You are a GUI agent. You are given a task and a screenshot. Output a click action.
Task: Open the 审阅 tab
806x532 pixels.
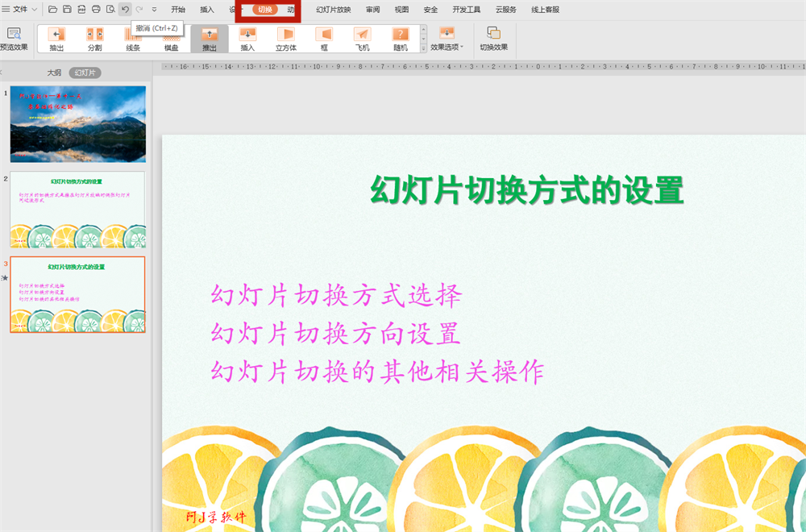372,9
